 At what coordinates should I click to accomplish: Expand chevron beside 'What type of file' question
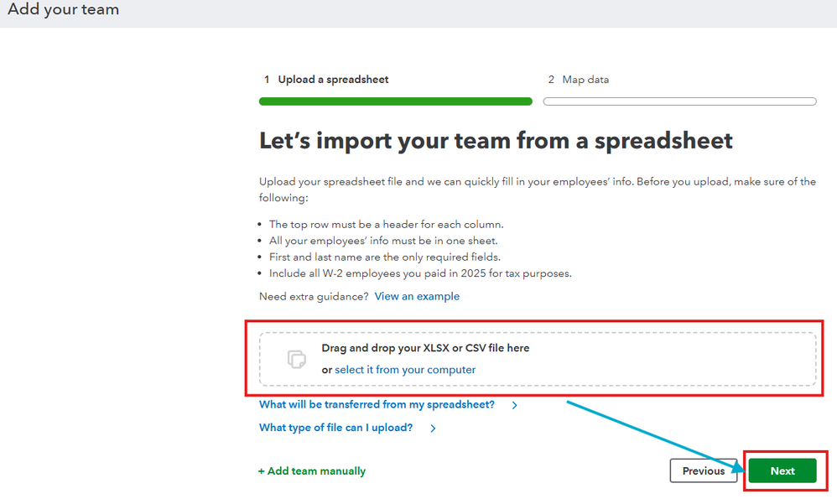coord(433,429)
